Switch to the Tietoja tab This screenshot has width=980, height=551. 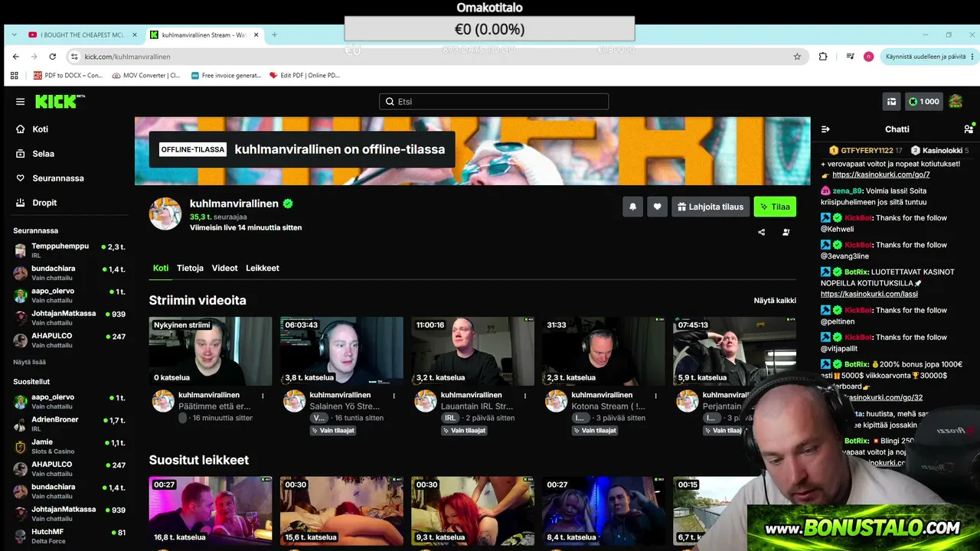point(190,269)
